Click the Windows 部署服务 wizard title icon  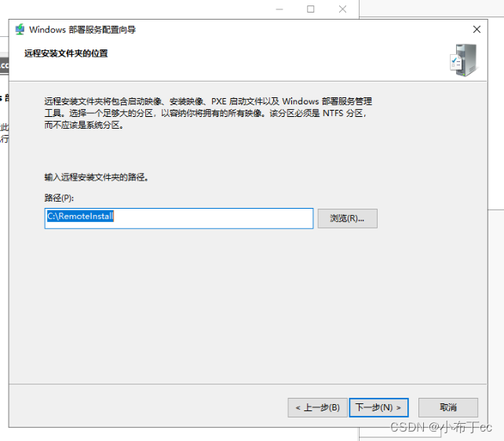(20, 29)
